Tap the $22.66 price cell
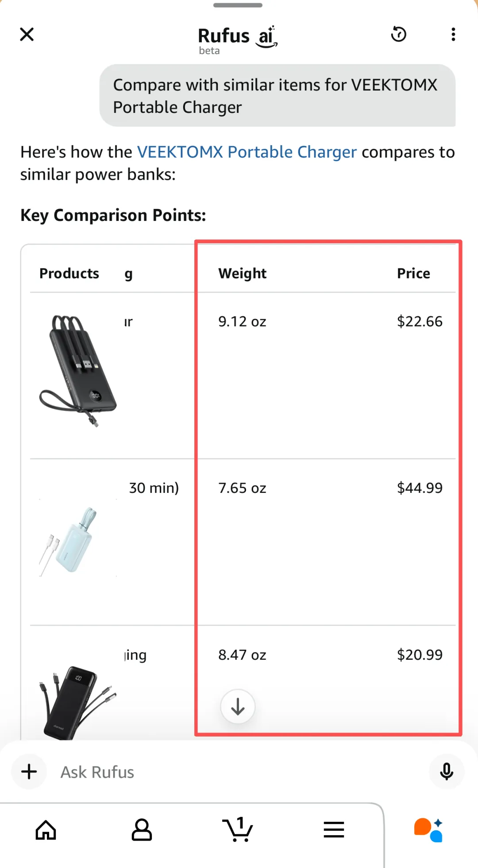 point(420,322)
